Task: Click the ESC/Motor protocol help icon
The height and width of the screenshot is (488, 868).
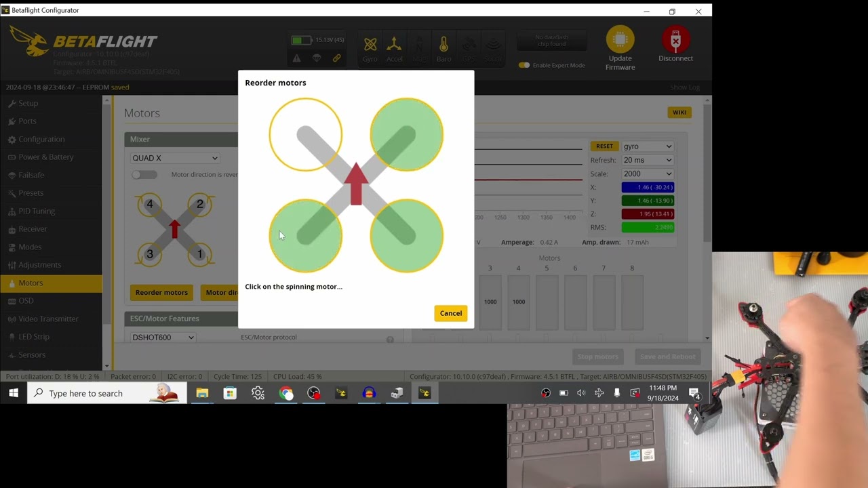Action: 390,340
